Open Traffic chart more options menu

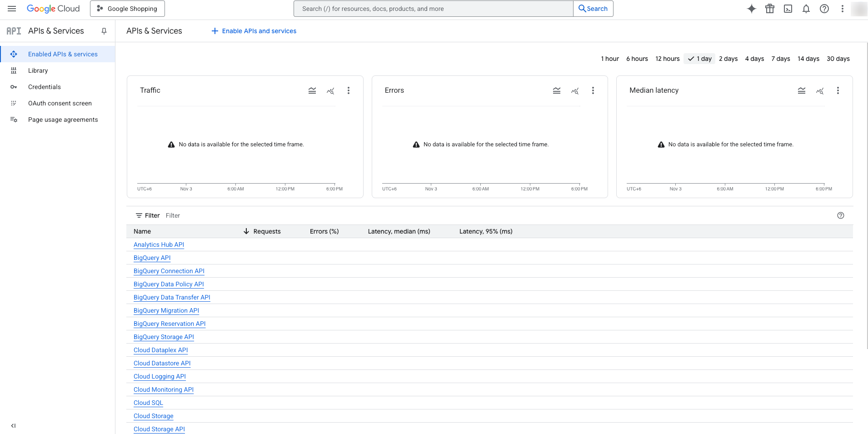click(x=349, y=90)
